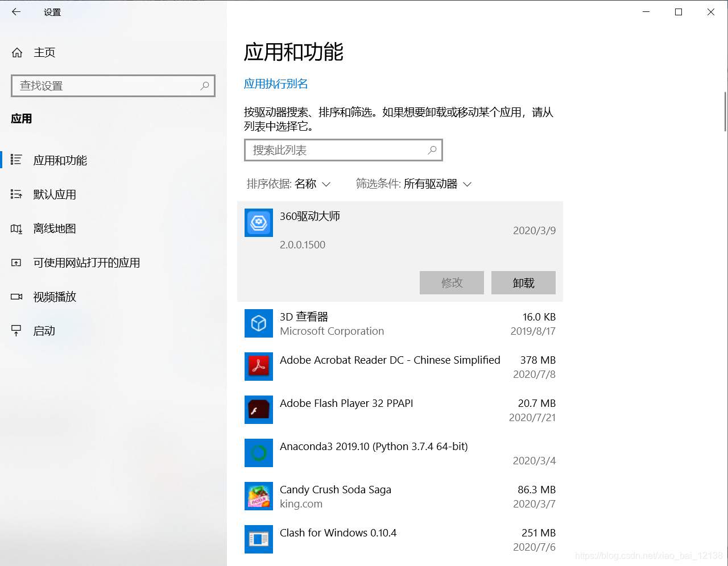This screenshot has width=728, height=566.
Task: Click the magnifier in 搜索此列表 box
Action: [432, 150]
